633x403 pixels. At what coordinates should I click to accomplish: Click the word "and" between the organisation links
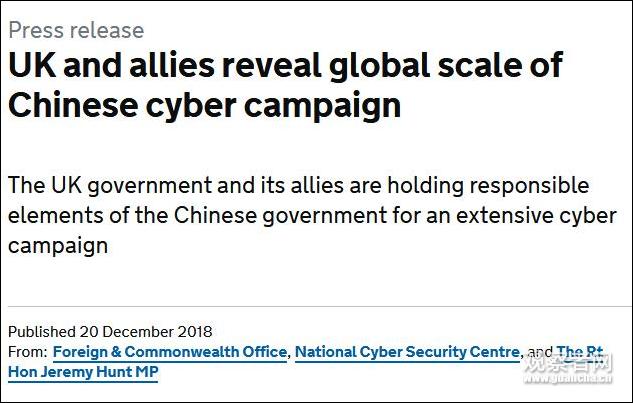[x=540, y=352]
